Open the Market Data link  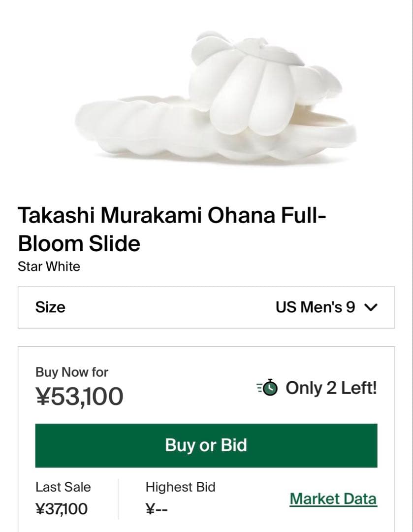333,499
